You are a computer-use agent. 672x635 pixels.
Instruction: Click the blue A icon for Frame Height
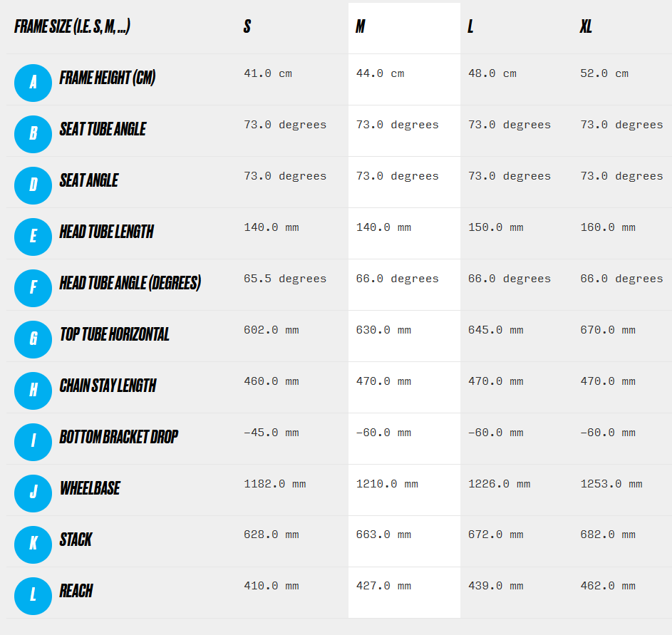click(33, 83)
